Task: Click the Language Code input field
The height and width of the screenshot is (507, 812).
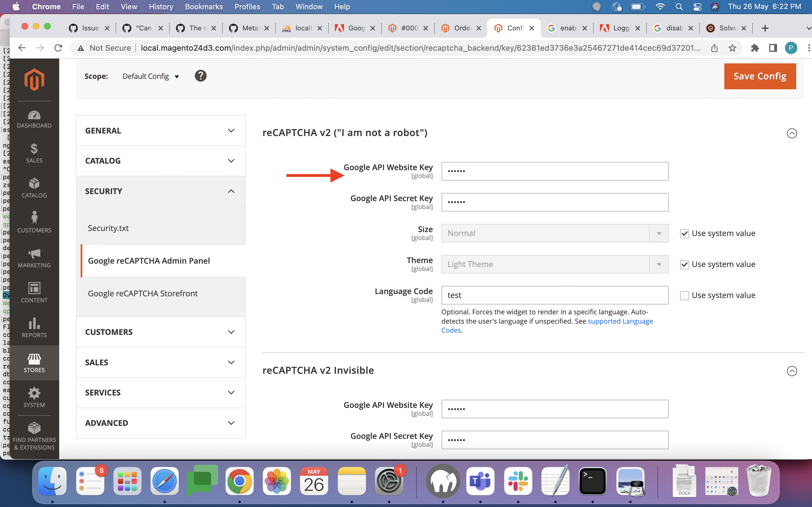Action: tap(555, 295)
